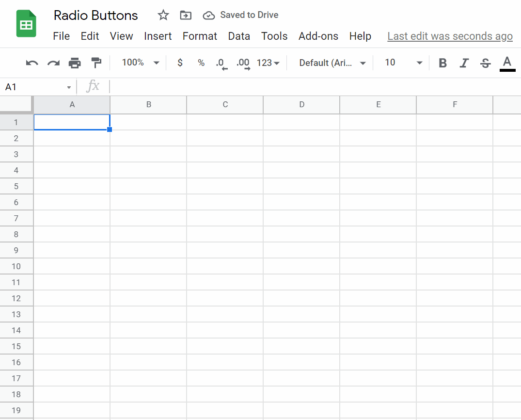Open the zoom level dropdown
The image size is (521, 420).
click(140, 63)
